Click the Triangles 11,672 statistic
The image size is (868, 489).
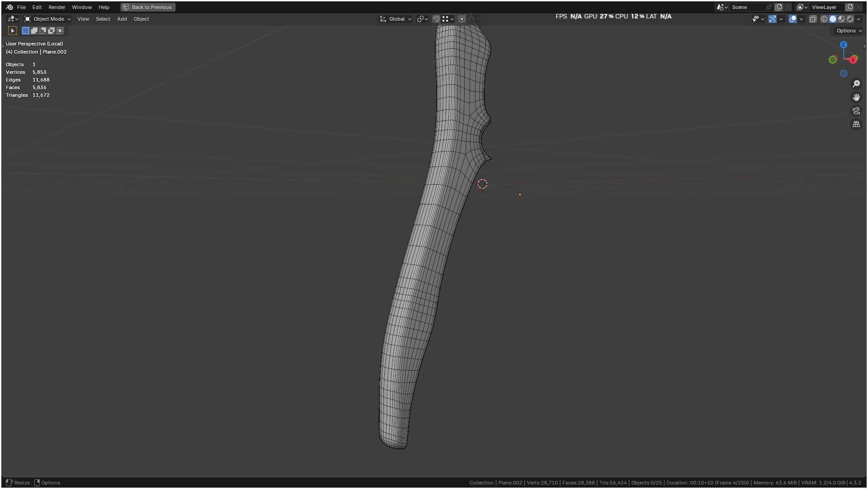click(x=27, y=95)
